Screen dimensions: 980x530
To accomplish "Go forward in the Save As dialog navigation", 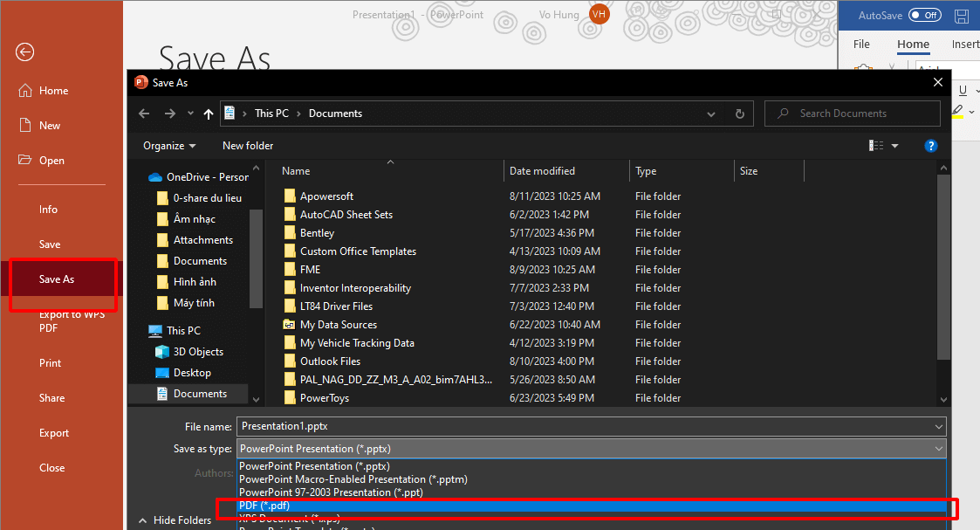I will 170,114.
